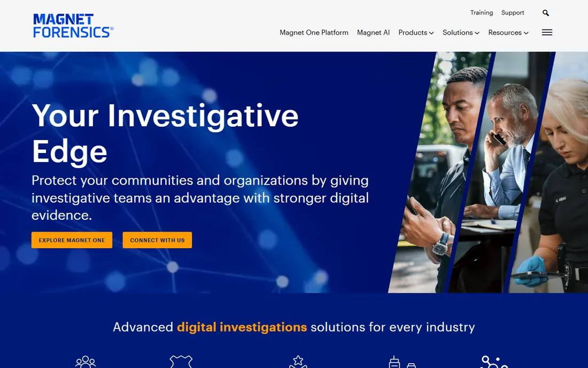Viewport: 588px width, 368px height.
Task: Click the 'Protect your communities' paragraph
Action: (x=200, y=198)
